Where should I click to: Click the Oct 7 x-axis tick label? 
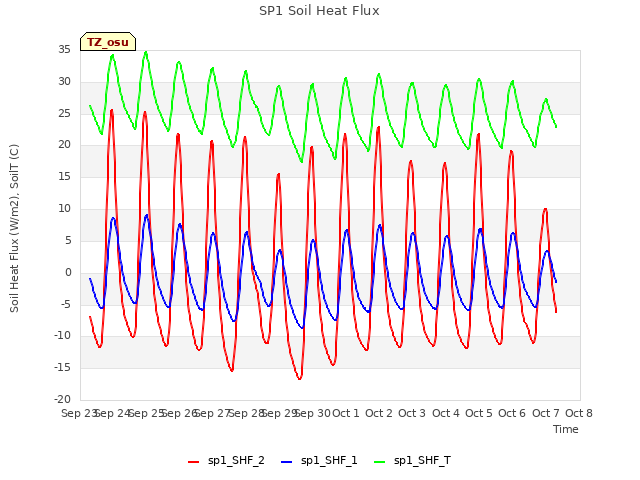[x=546, y=413]
